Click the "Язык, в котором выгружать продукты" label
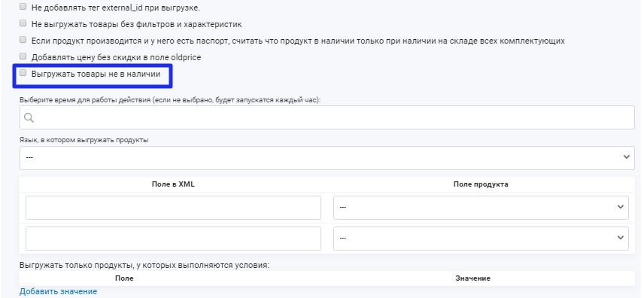Viewport: 644px width, 298px height. 84,140
